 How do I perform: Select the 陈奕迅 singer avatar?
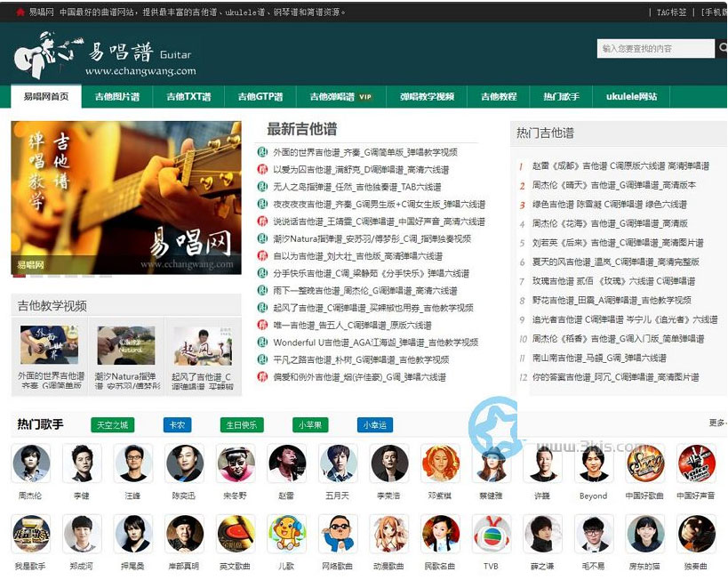click(x=184, y=463)
